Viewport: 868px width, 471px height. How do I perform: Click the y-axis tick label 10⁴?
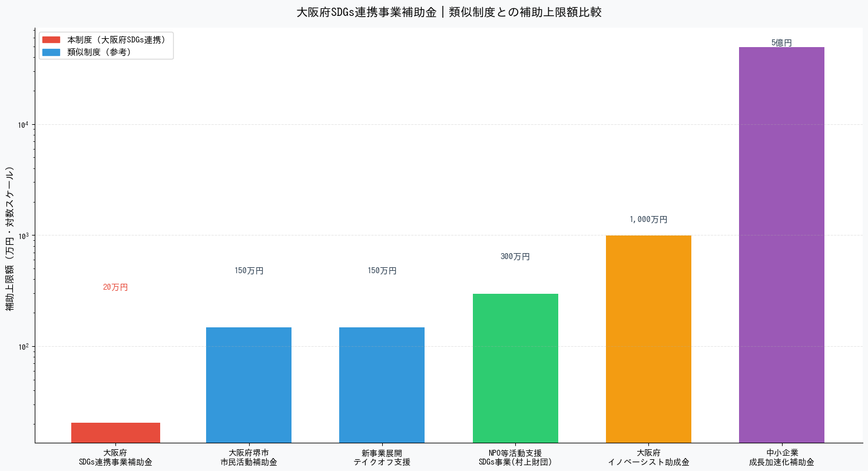pyautogui.click(x=24, y=124)
